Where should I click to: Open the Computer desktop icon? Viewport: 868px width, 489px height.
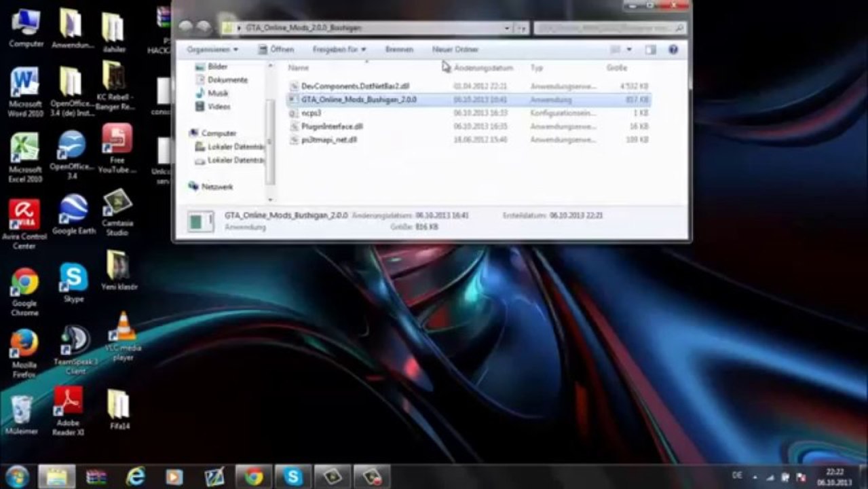pyautogui.click(x=26, y=29)
